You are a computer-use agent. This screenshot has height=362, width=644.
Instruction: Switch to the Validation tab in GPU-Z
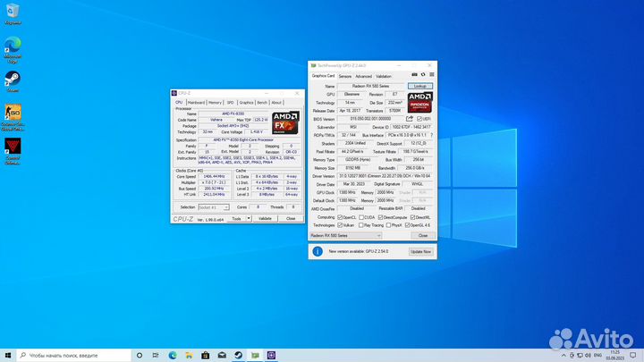coord(384,76)
